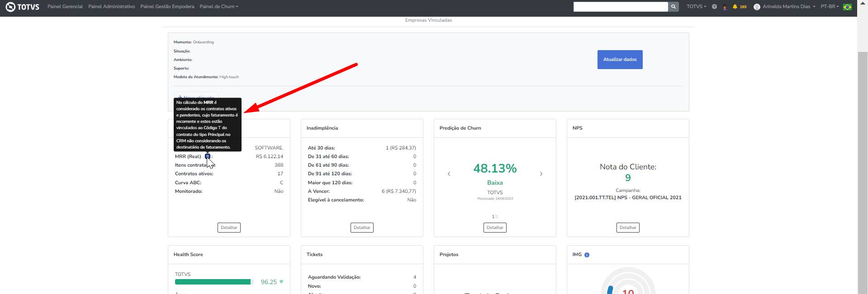Click the 'Contratos ativos:' label
Screen dimensions: 868x294
click(194, 174)
